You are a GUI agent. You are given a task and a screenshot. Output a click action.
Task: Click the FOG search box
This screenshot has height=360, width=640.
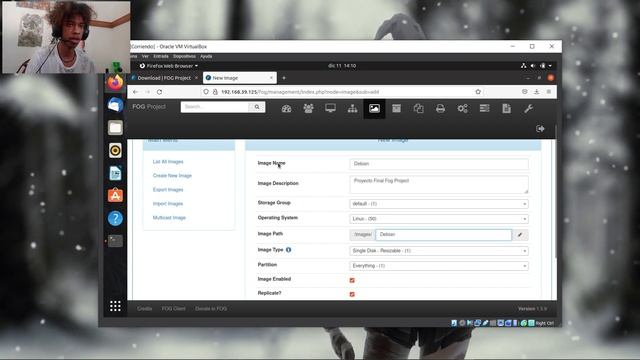click(x=215, y=107)
